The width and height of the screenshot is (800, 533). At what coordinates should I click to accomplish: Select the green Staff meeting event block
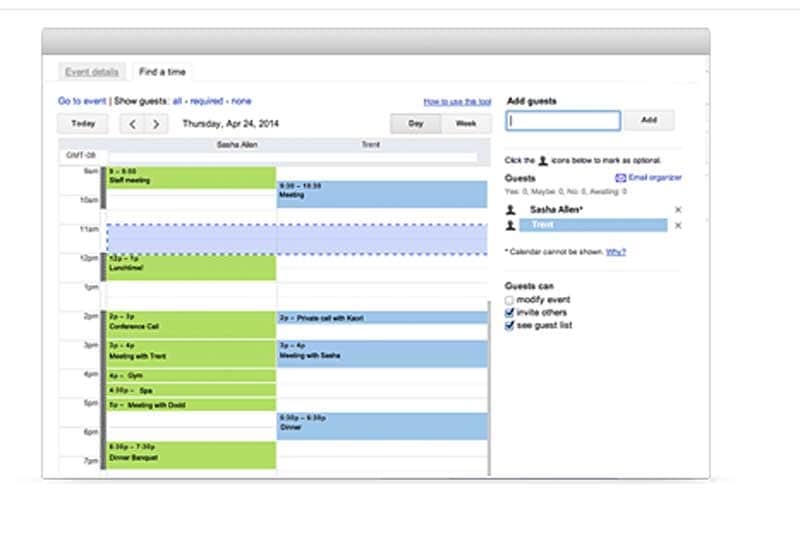[x=191, y=177]
